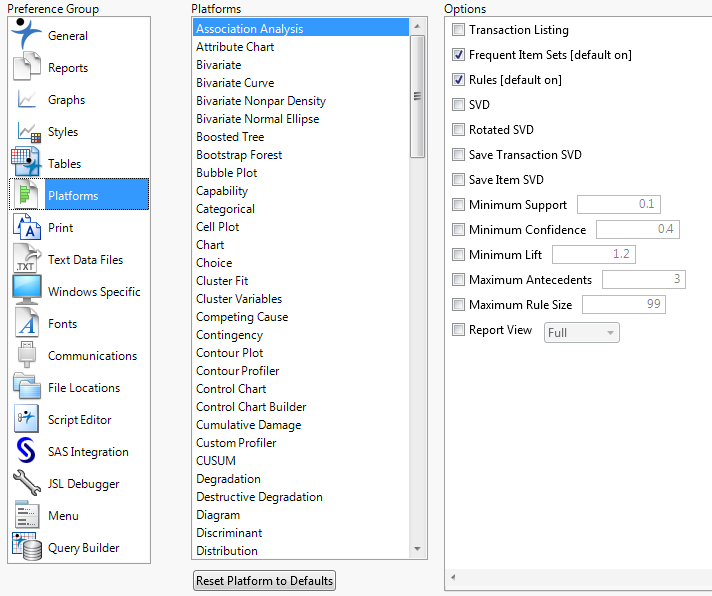Check the Save Item SVD box
The image size is (712, 596).
[x=459, y=180]
